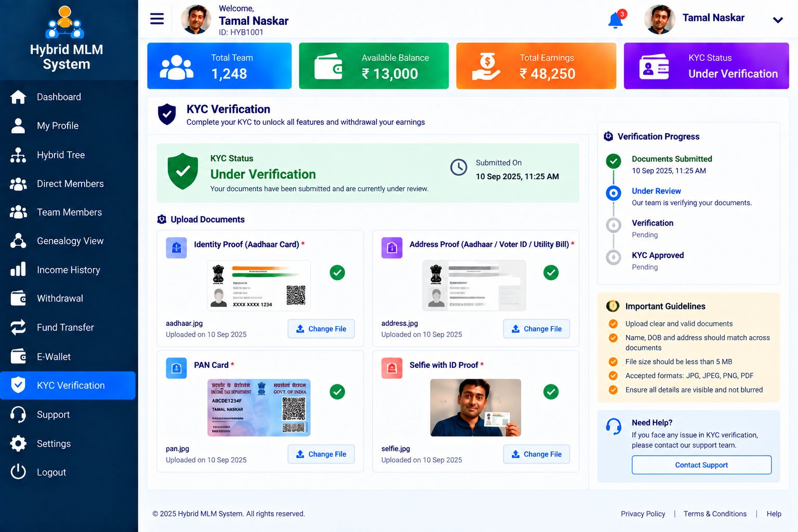The width and height of the screenshot is (798, 532).
Task: Open the PAN card thumbnail
Action: (x=259, y=408)
